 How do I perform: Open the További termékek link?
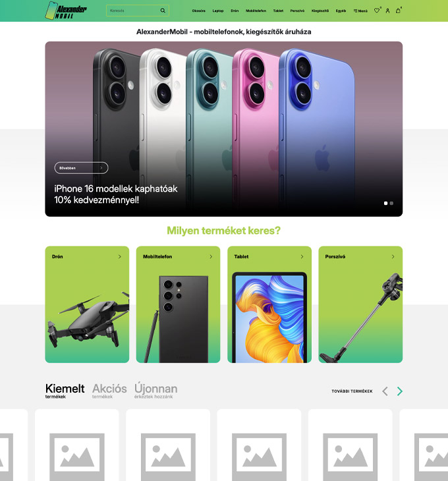point(352,391)
